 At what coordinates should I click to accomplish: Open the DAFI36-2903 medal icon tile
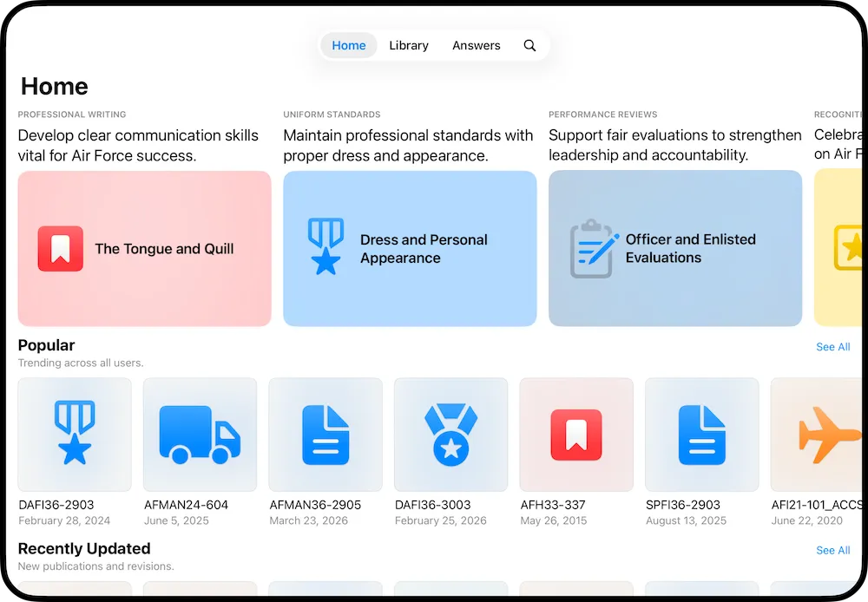pyautogui.click(x=75, y=435)
